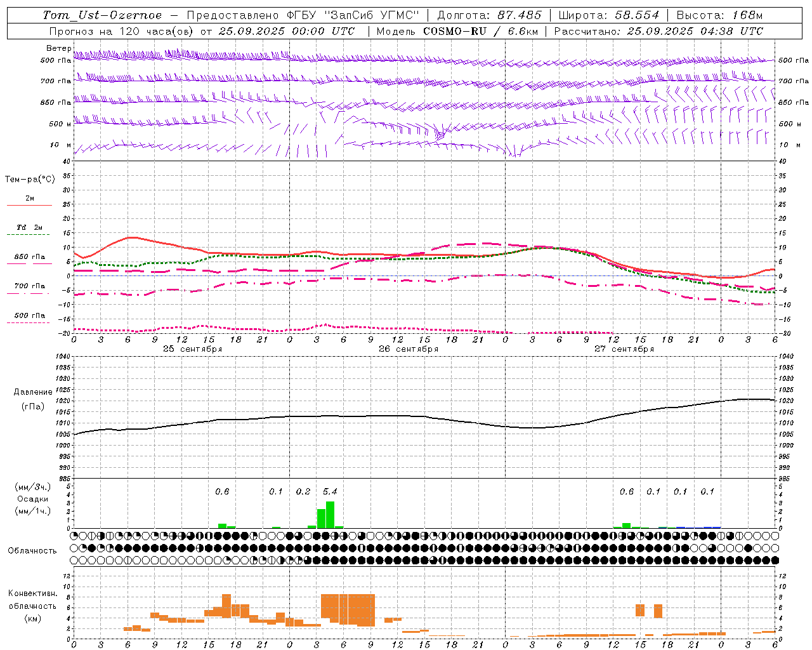The height and width of the screenshot is (650, 812).
Task: Click the Давление pressure panel label
Action: pos(33,392)
